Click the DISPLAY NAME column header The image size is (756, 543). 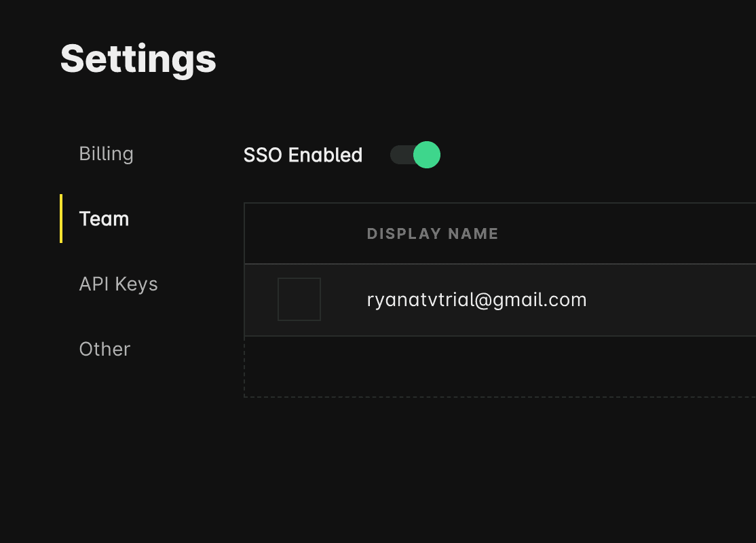tap(432, 233)
